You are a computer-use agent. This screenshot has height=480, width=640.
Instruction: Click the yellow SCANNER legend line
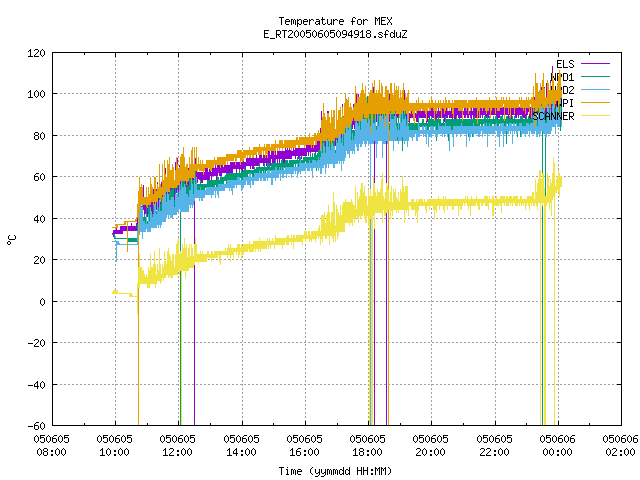click(x=595, y=116)
